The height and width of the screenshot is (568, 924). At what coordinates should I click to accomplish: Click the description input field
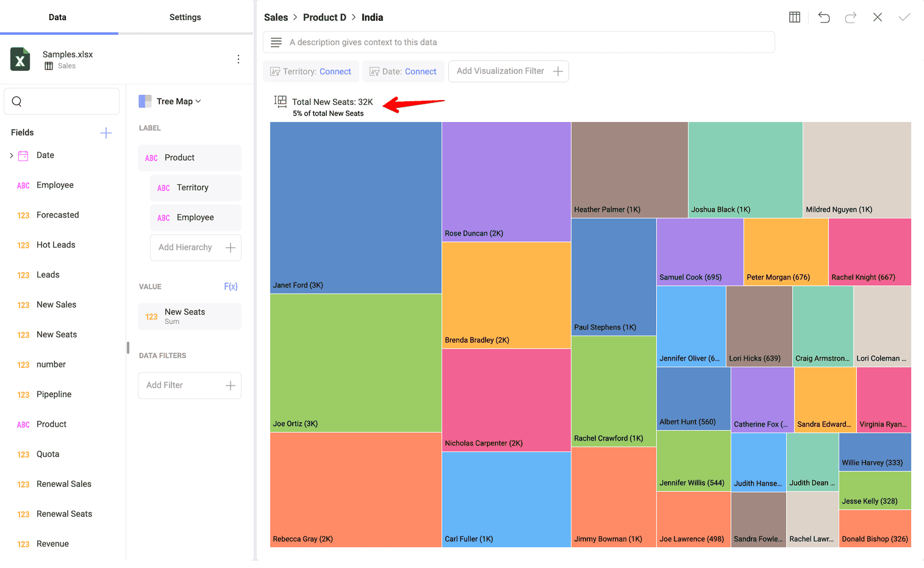(x=519, y=42)
